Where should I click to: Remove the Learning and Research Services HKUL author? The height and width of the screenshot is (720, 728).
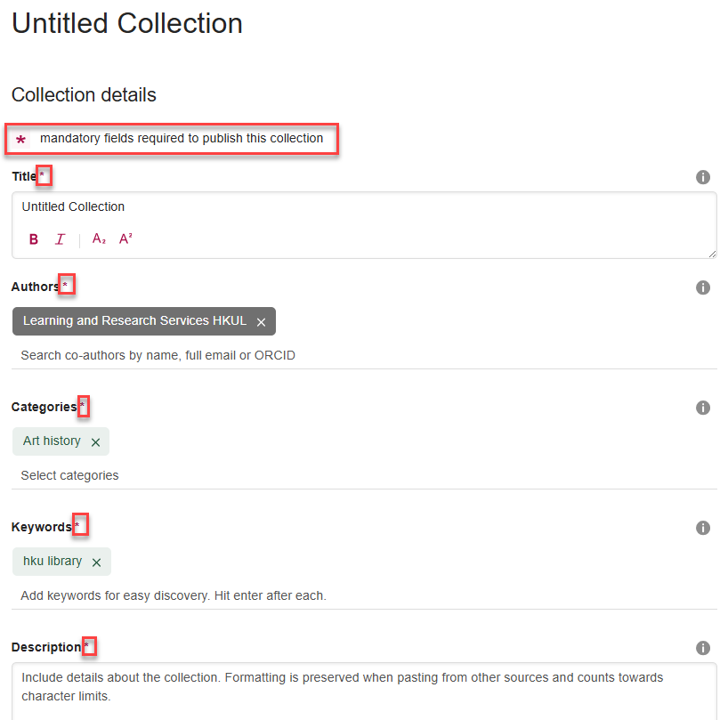[261, 322]
